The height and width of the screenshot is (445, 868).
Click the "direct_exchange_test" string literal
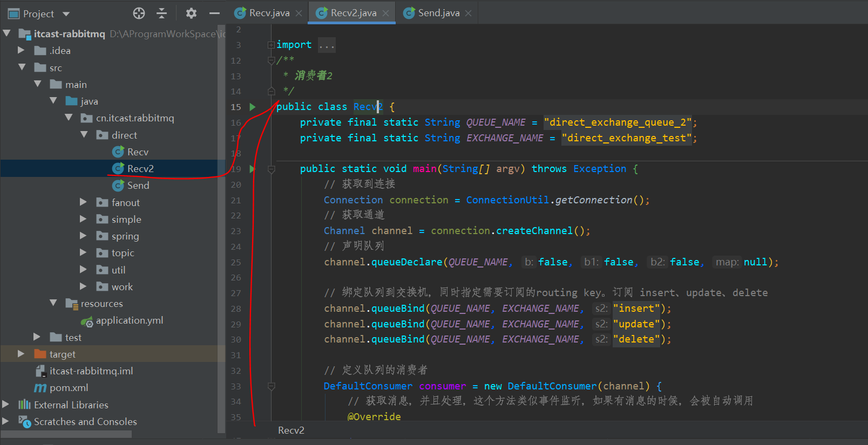627,138
